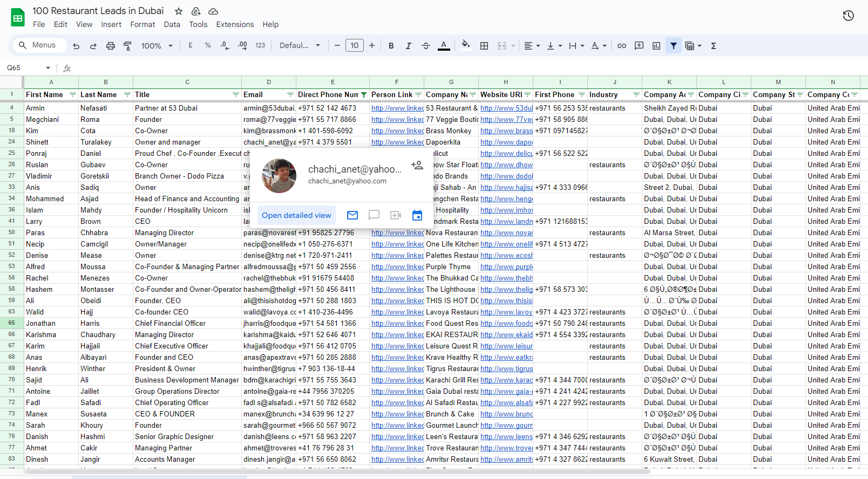
Task: Open the Extensions menu
Action: pyautogui.click(x=235, y=24)
